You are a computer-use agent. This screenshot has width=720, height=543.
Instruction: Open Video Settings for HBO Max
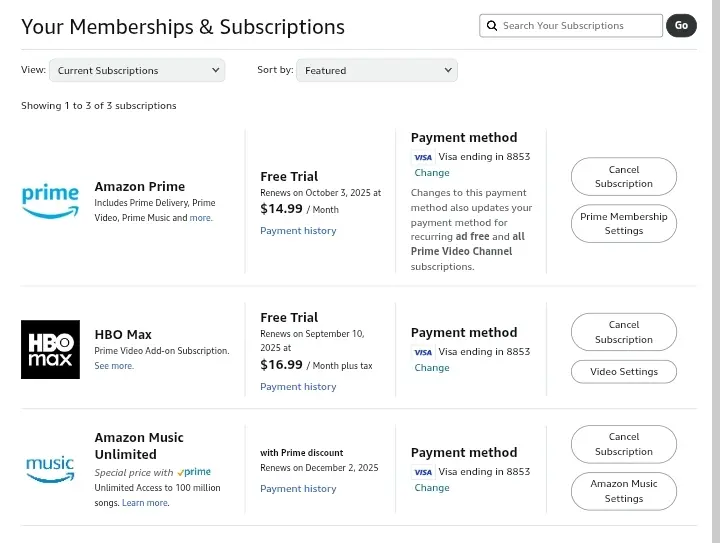[x=624, y=372]
